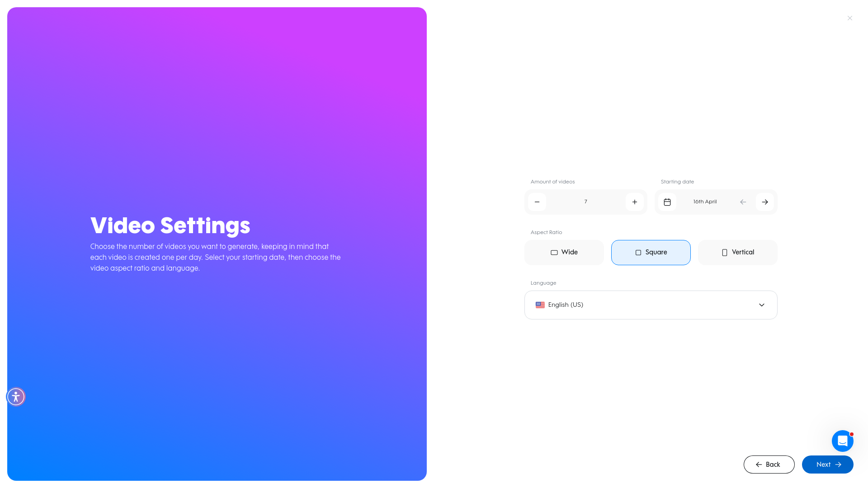Viewport: 868px width, 488px height.
Task: Click the Square aspect ratio icon
Action: [638, 252]
